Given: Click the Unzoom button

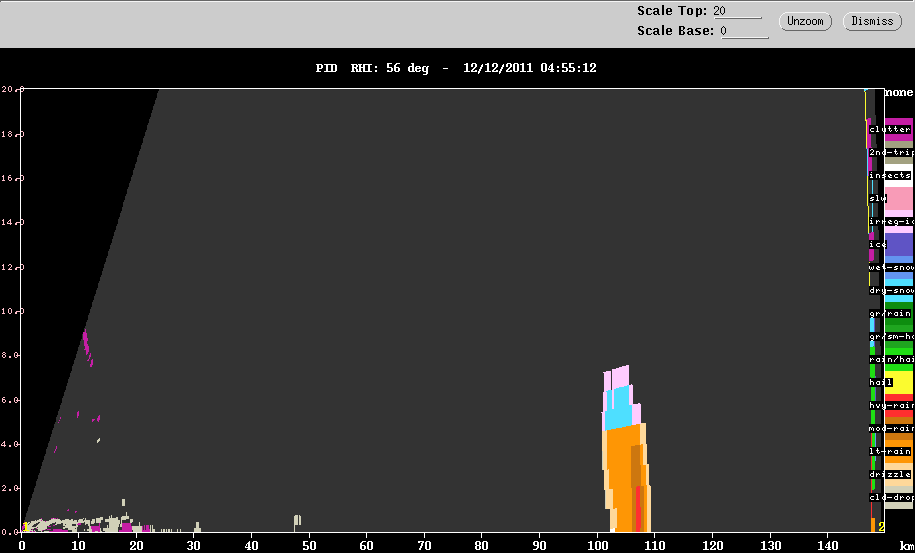Looking at the screenshot, I should (x=805, y=22).
